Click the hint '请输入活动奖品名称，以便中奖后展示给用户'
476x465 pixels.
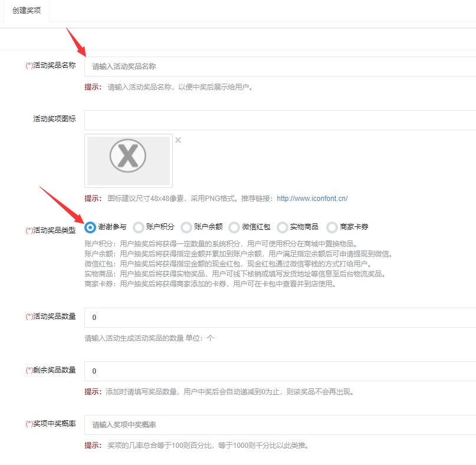pyautogui.click(x=169, y=87)
